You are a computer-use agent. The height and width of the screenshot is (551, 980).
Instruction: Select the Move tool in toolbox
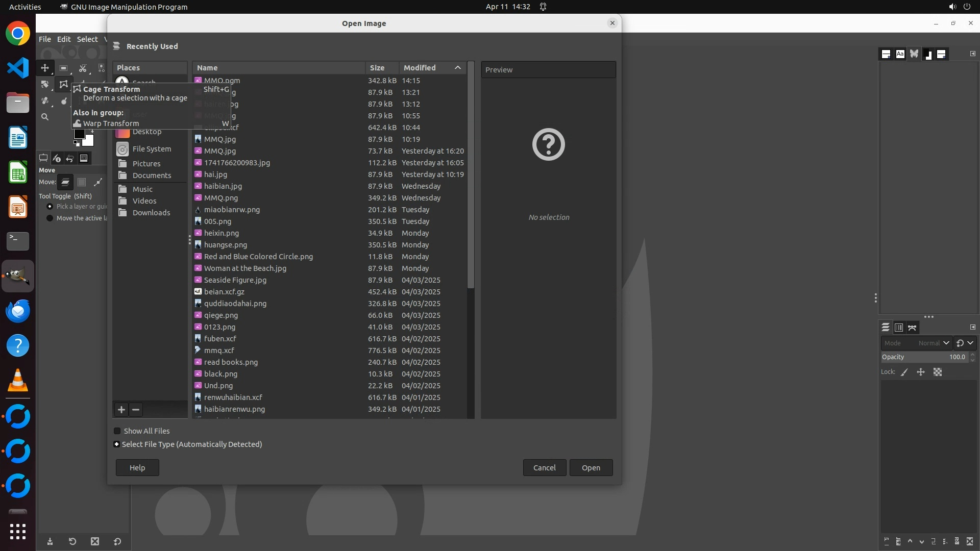click(x=45, y=68)
